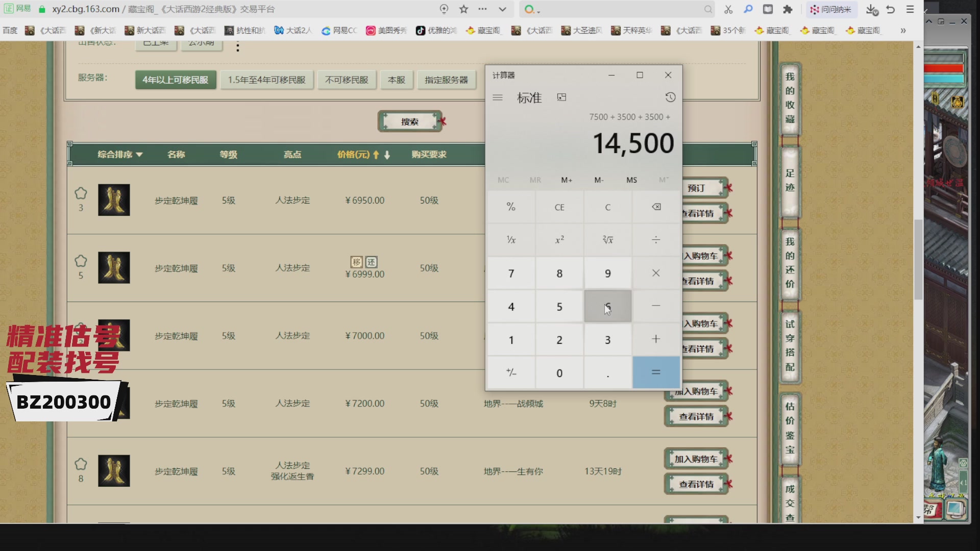Toggle calculator keep-on-top icon

coord(561,97)
